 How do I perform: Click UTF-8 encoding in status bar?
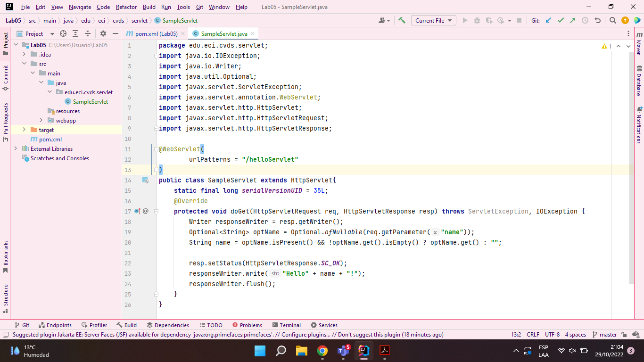[x=552, y=335]
